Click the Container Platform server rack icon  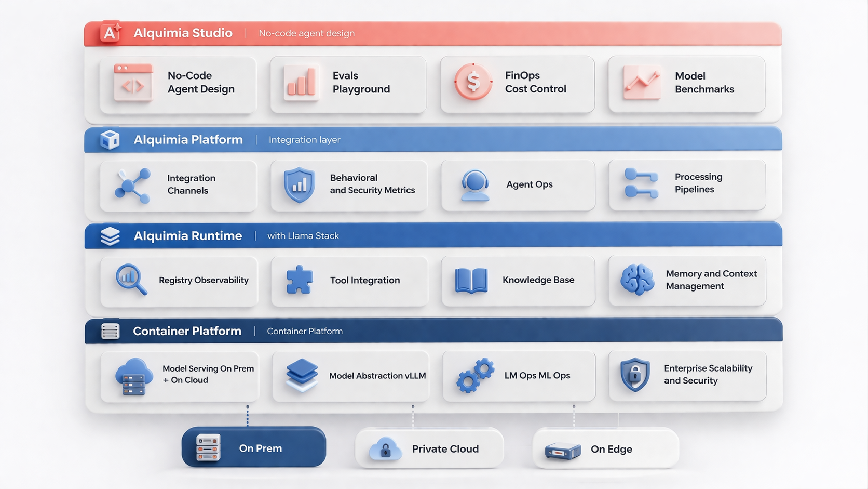[x=110, y=331]
